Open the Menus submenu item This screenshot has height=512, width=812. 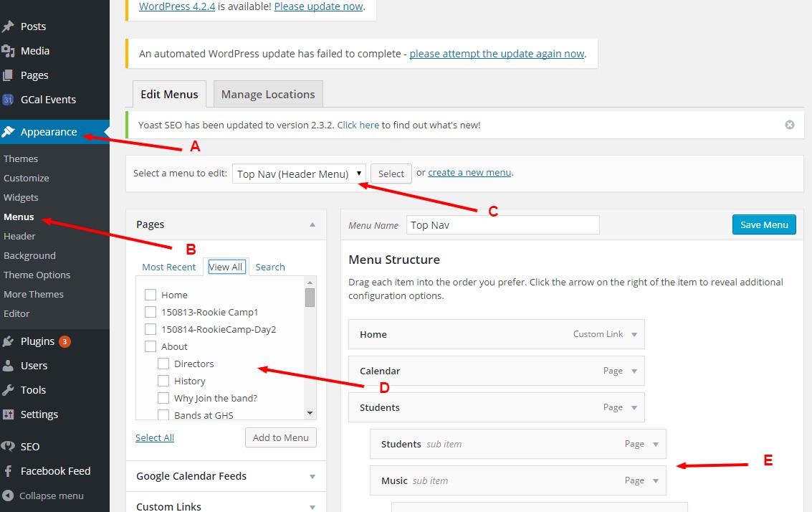click(x=19, y=217)
